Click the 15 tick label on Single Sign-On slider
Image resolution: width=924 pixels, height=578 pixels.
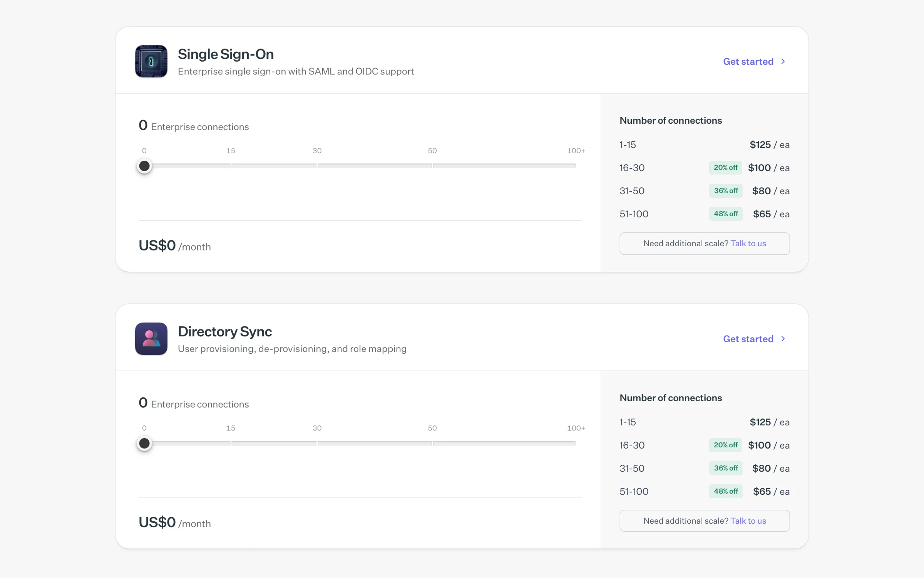coord(231,151)
